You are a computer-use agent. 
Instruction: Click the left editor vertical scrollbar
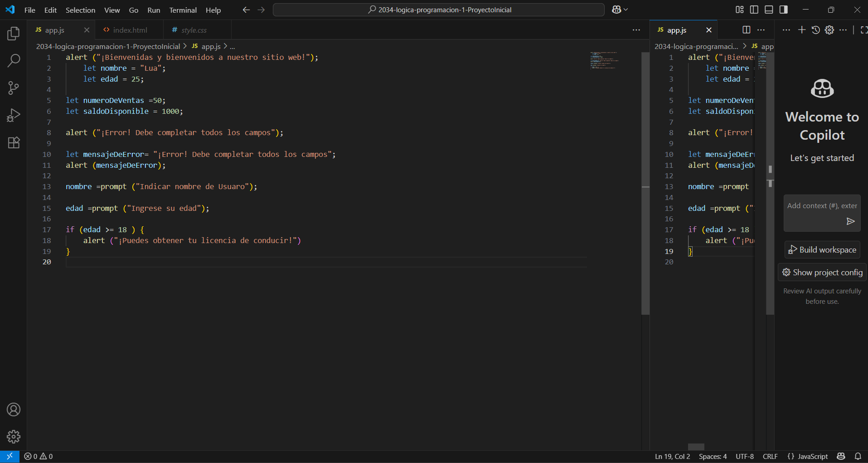tap(645, 184)
